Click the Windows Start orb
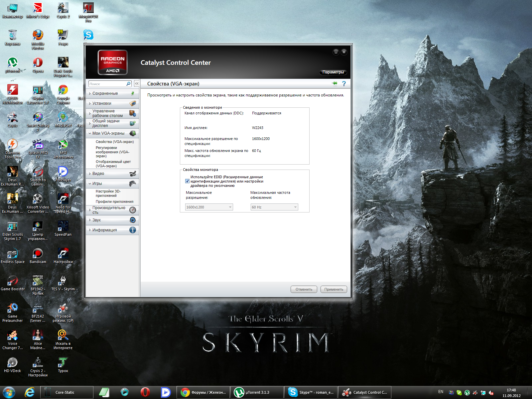Viewport: 532px width, 399px height. 9,392
